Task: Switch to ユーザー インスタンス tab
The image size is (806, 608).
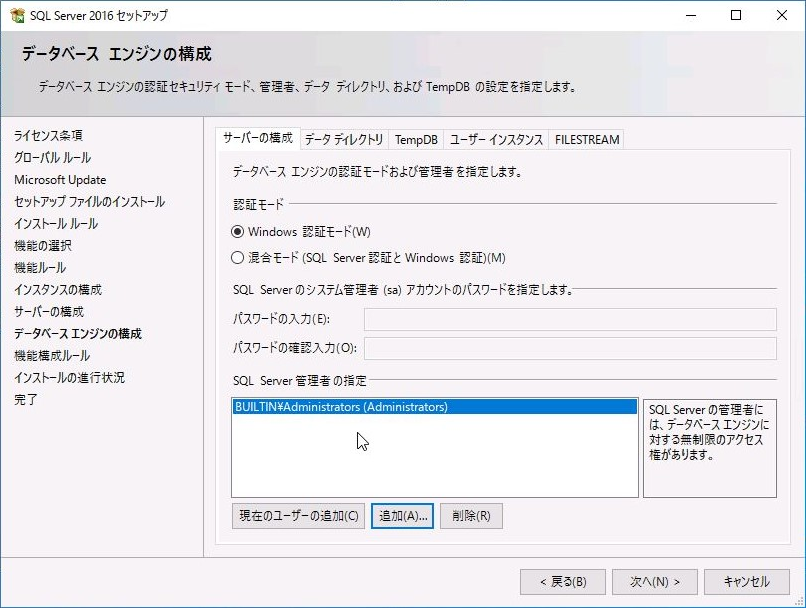Action: tap(496, 140)
